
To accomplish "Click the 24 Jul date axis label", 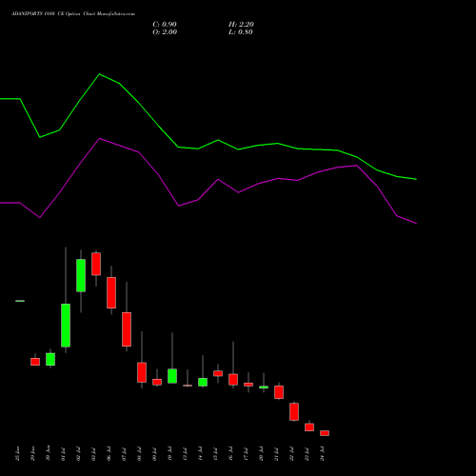I will (323, 454).
